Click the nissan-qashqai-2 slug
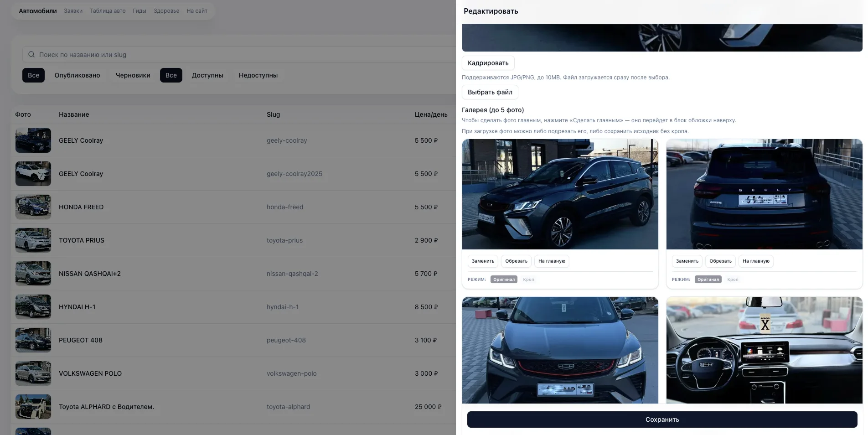Image resolution: width=868 pixels, height=435 pixels. (292, 274)
